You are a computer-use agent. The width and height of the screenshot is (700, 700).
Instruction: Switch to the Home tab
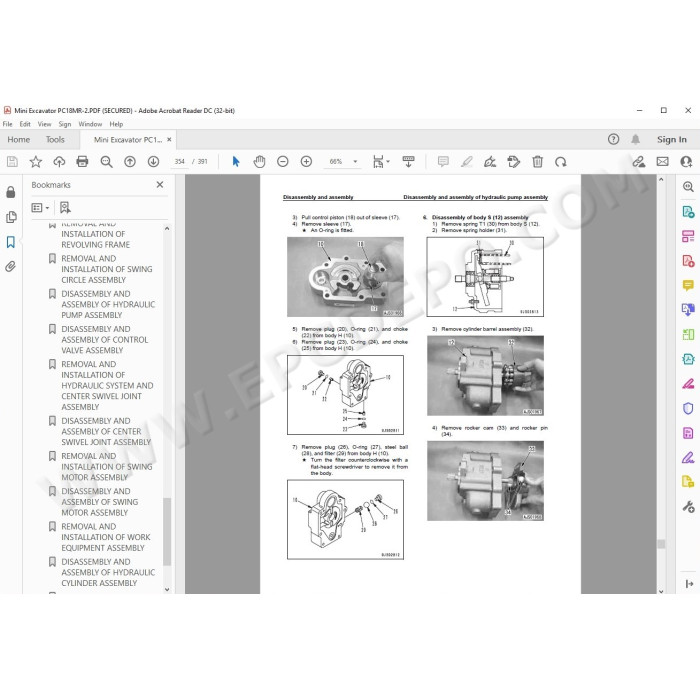(19, 140)
